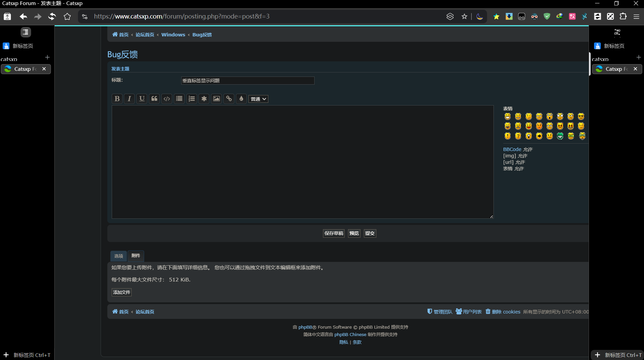The width and height of the screenshot is (644, 360).
Task: Apply italic formatting button
Action: (x=129, y=99)
